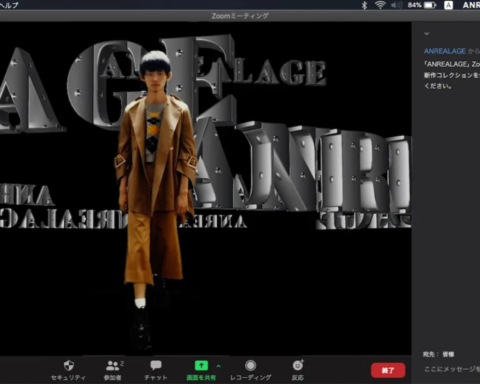The height and width of the screenshot is (384, 480).
Task: Expand the share screen options caret
Action: point(219,366)
